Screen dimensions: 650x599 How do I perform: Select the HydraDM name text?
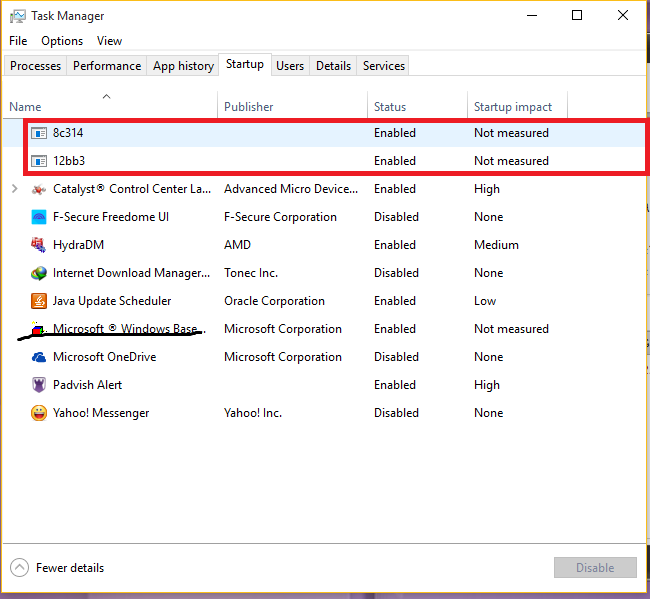click(x=78, y=245)
